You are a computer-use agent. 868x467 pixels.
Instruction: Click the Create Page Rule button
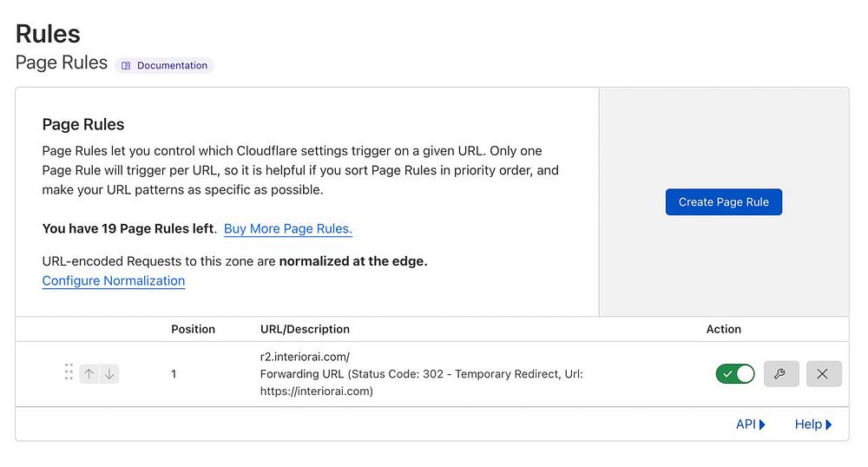coord(724,202)
